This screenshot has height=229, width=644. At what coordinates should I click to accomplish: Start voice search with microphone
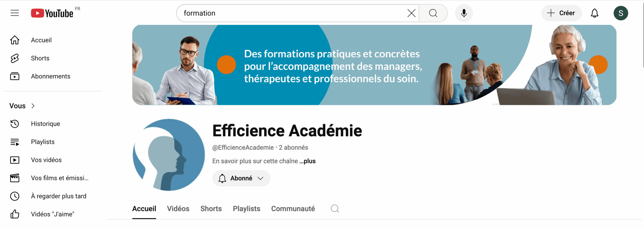464,13
